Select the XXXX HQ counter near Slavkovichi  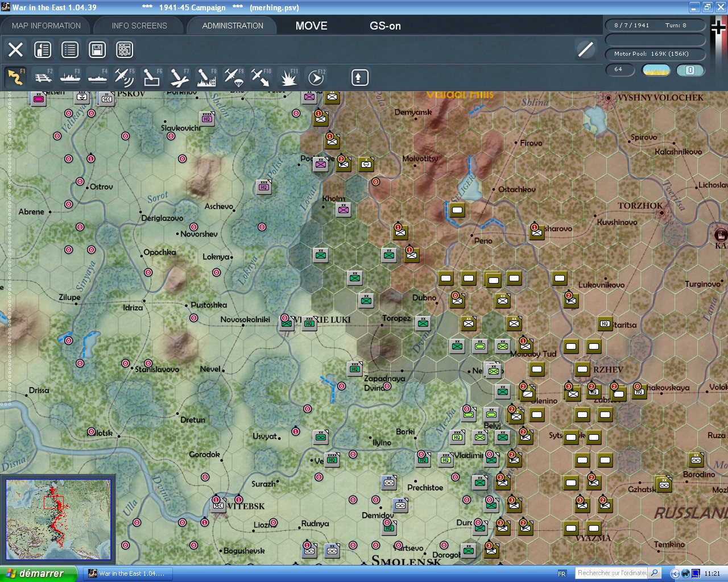207,118
